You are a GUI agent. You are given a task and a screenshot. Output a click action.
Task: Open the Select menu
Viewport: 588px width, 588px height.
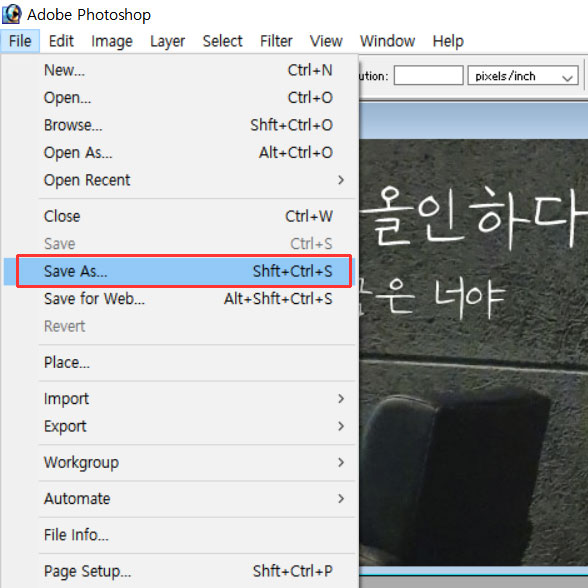(x=222, y=41)
